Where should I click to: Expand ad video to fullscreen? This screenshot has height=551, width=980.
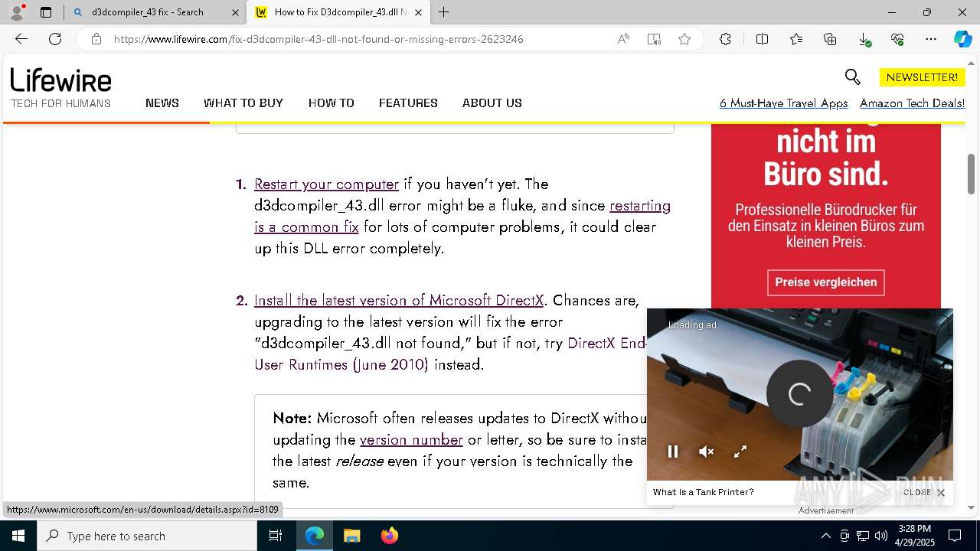pos(740,452)
